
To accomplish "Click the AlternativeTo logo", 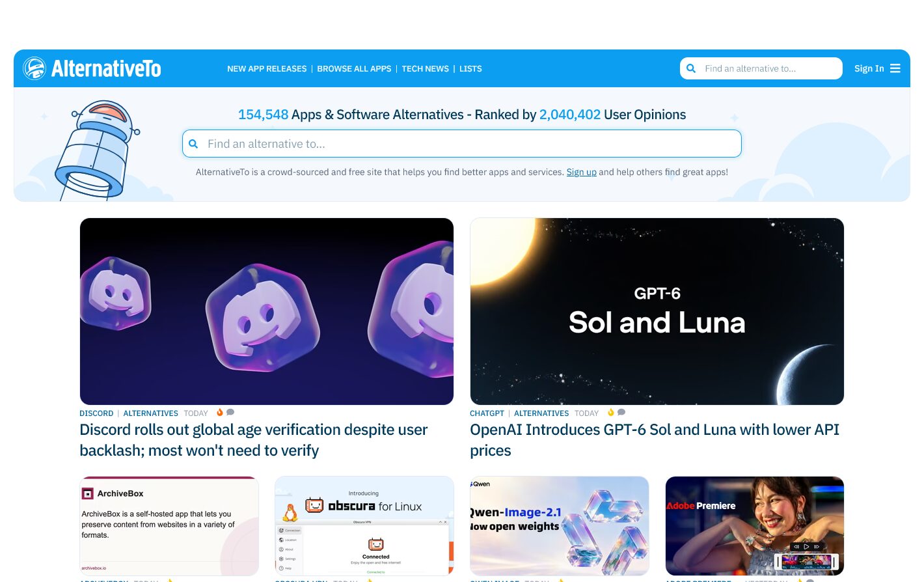I will tap(92, 68).
